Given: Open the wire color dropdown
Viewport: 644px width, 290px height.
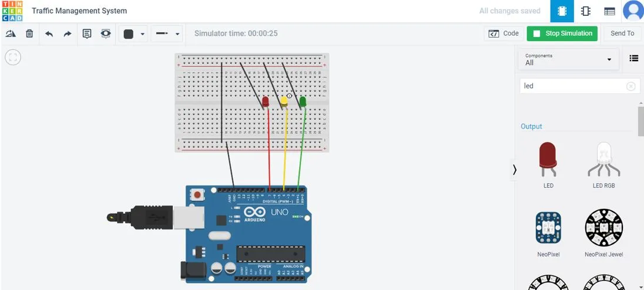Looking at the screenshot, I should (142, 34).
